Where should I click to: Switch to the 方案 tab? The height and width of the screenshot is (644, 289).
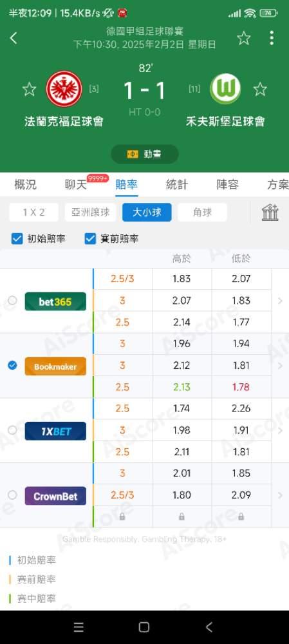point(278,185)
